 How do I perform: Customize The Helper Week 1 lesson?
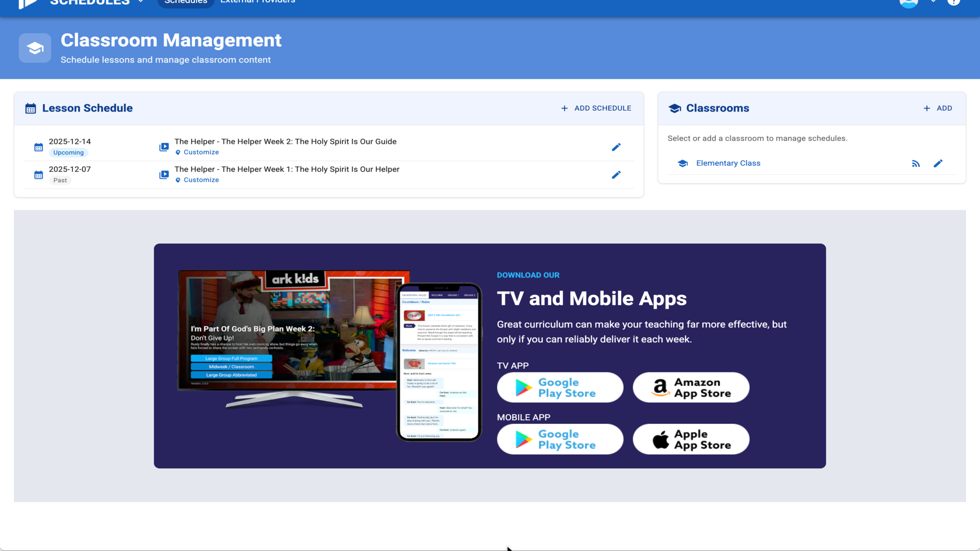pos(201,180)
